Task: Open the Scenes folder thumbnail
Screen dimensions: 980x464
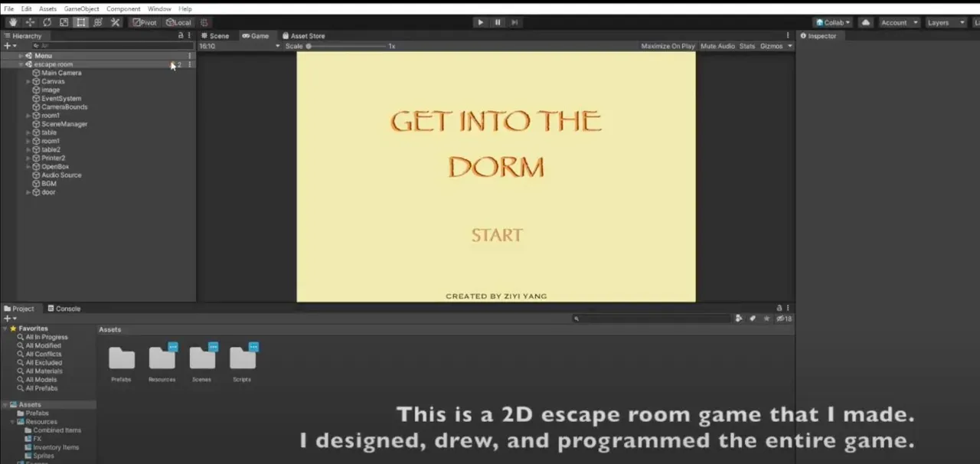Action: point(202,358)
